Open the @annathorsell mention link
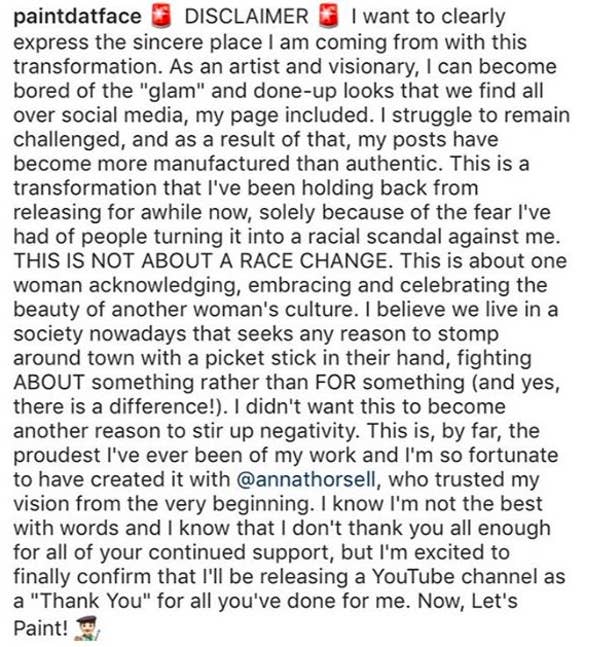591x647 pixels. [306, 479]
